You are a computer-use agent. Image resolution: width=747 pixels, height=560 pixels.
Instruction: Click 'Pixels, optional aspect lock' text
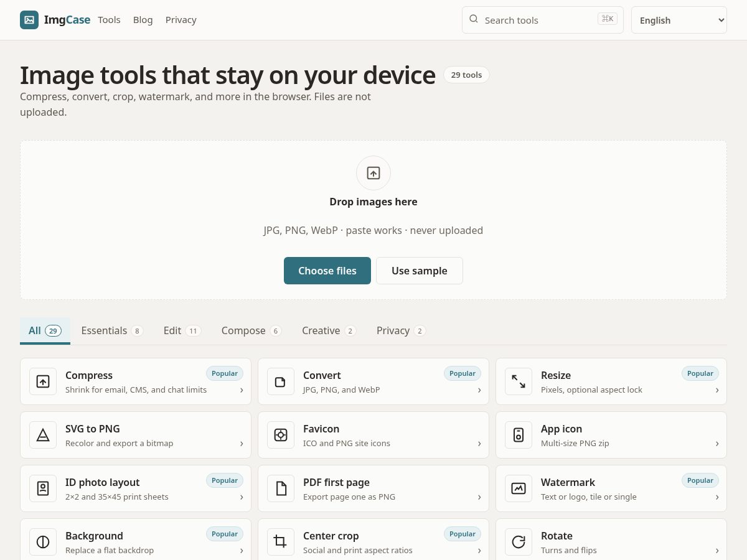(591, 390)
